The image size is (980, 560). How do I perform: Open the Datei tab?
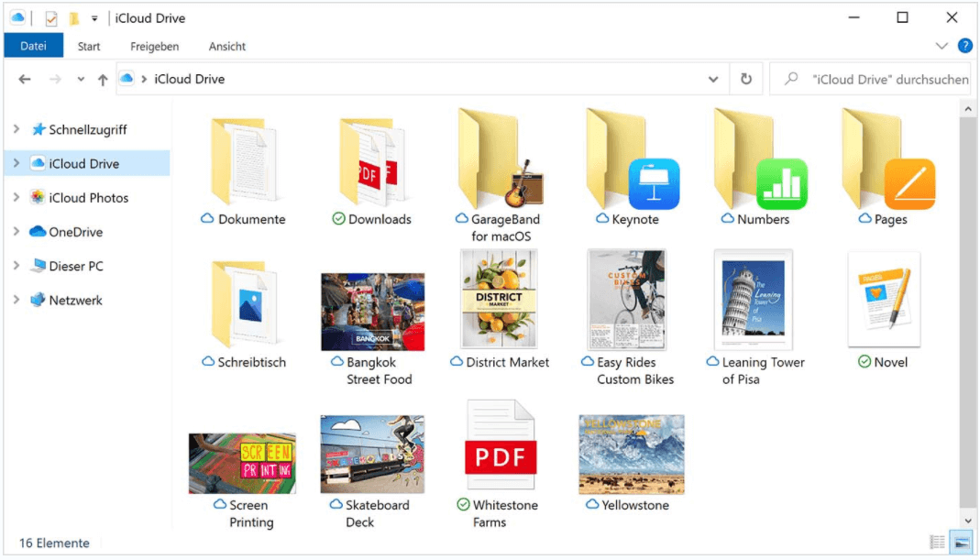[x=33, y=46]
